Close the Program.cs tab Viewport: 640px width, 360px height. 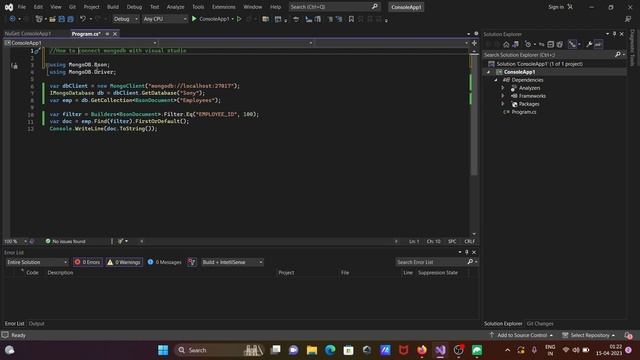click(x=115, y=34)
